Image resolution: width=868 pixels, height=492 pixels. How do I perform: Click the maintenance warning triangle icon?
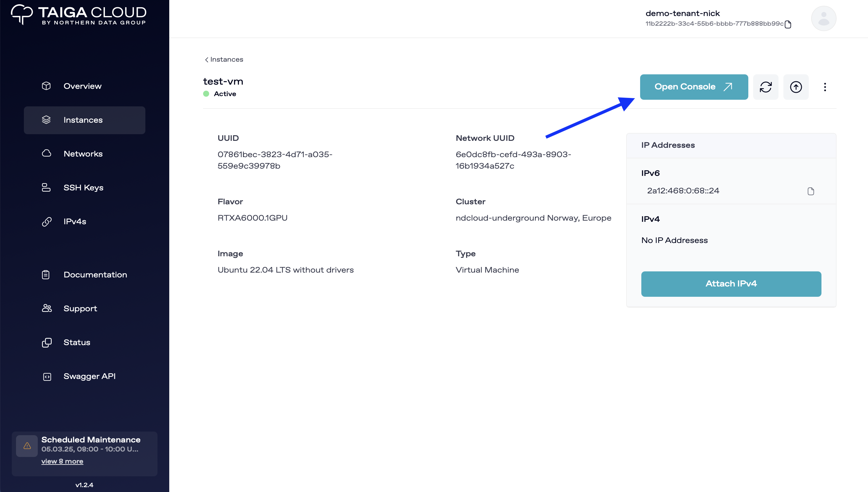point(27,446)
